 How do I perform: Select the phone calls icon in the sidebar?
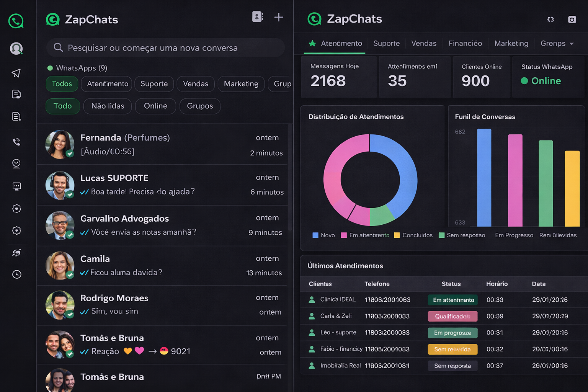[16, 142]
